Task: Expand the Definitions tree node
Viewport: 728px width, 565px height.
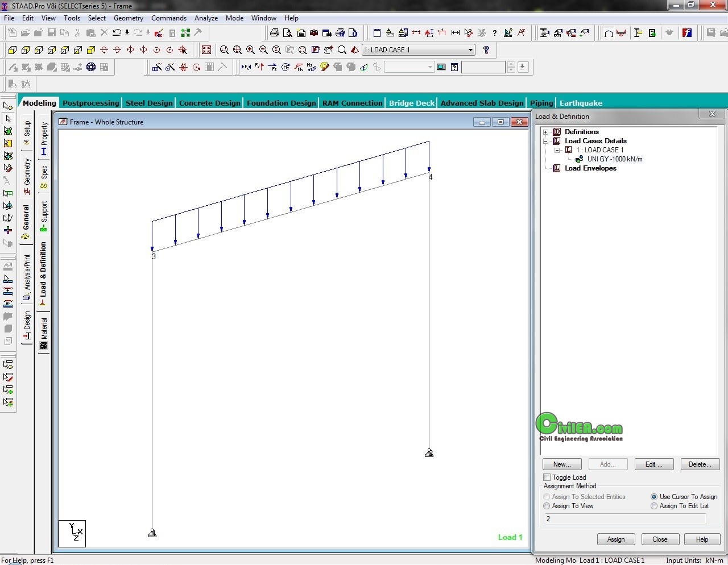Action: tap(546, 132)
